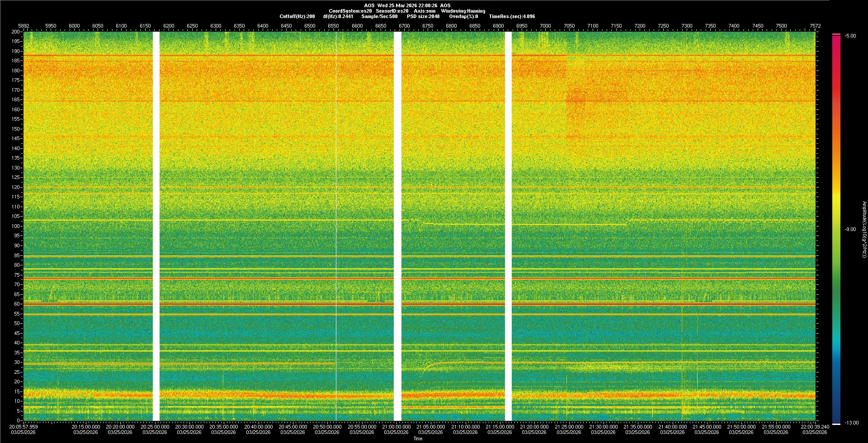
Task: Click the 60 Hz frequency axis label
Action: [x=17, y=304]
